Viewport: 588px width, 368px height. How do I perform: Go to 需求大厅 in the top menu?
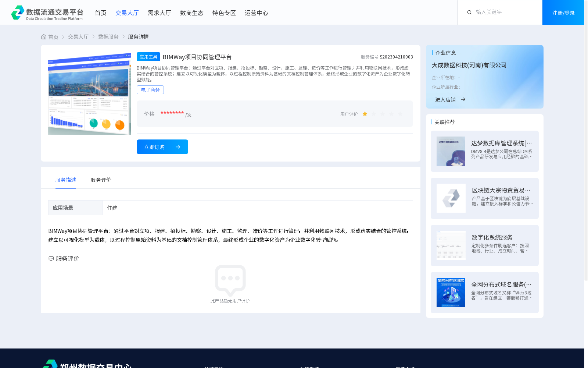(159, 13)
